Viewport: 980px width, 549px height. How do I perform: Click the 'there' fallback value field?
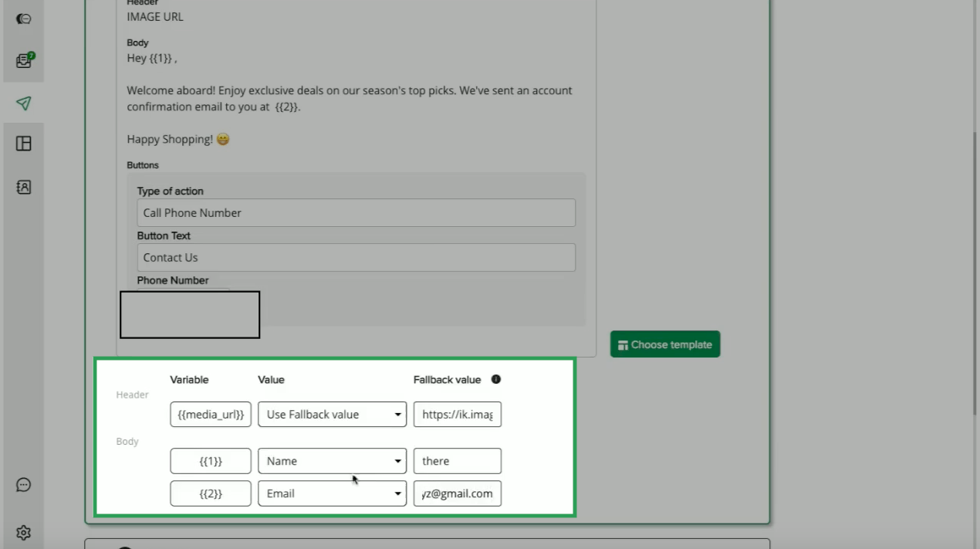click(457, 461)
